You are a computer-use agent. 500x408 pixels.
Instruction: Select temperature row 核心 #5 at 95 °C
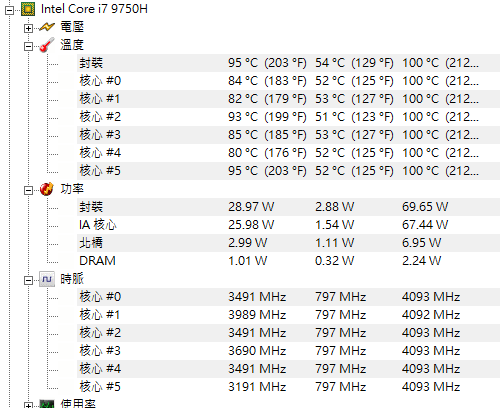click(288, 171)
